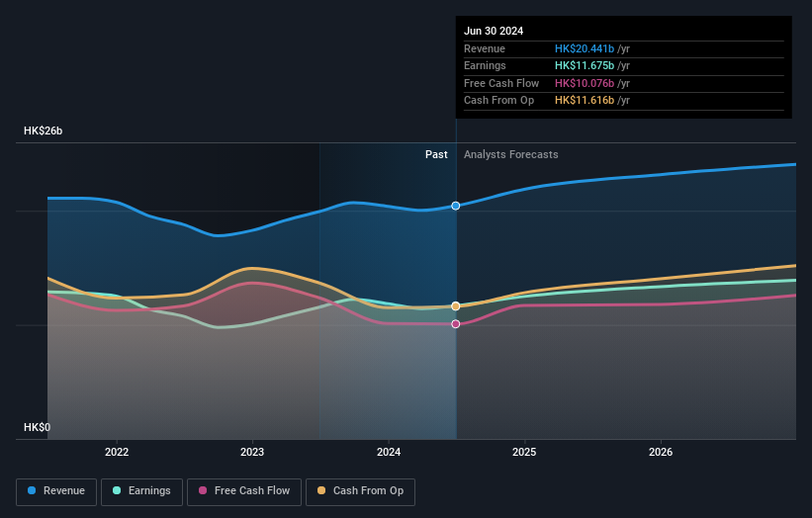
Task: Click the 2025 axis label
Action: coord(524,452)
